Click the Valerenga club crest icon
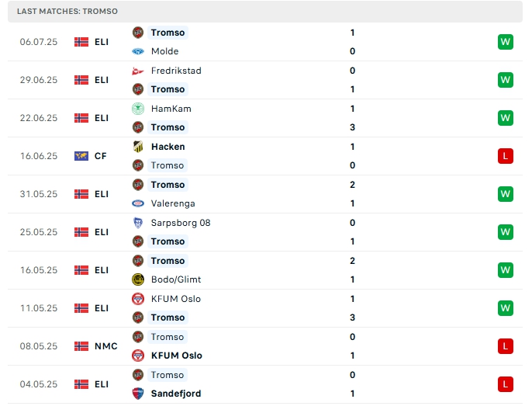Screen dimensions: 532x406 pos(138,203)
